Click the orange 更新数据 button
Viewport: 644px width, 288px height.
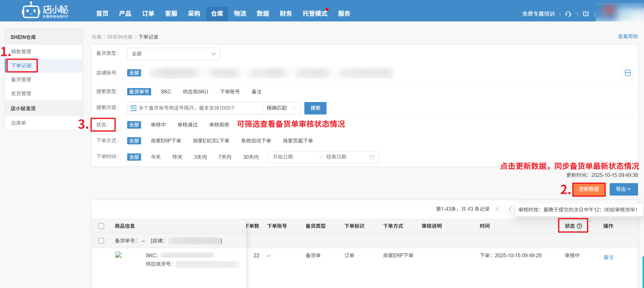coord(589,189)
